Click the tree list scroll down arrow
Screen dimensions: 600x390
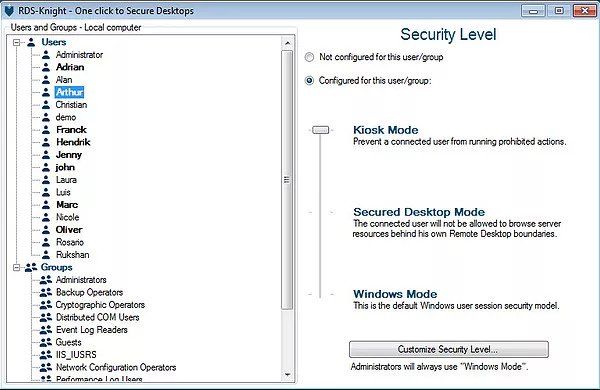[x=288, y=375]
